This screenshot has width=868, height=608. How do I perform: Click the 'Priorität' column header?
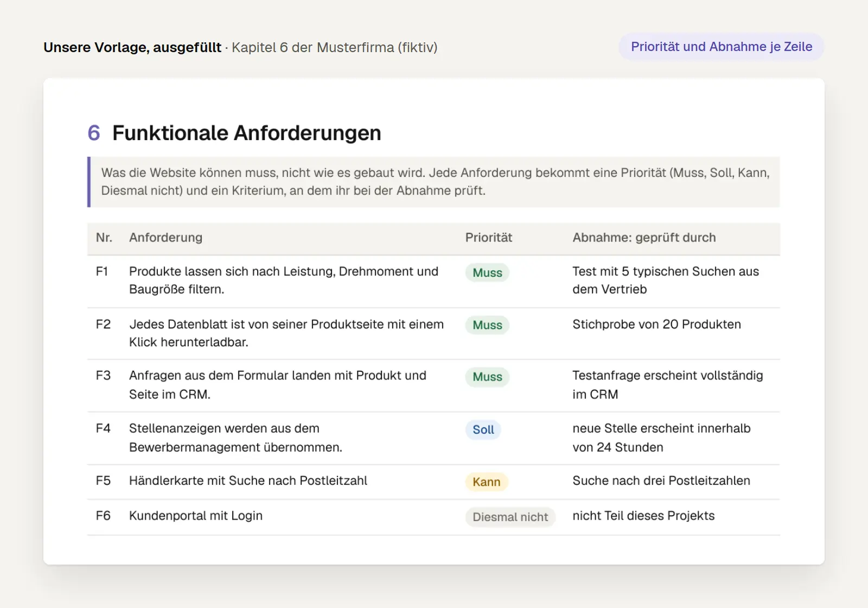click(x=489, y=238)
